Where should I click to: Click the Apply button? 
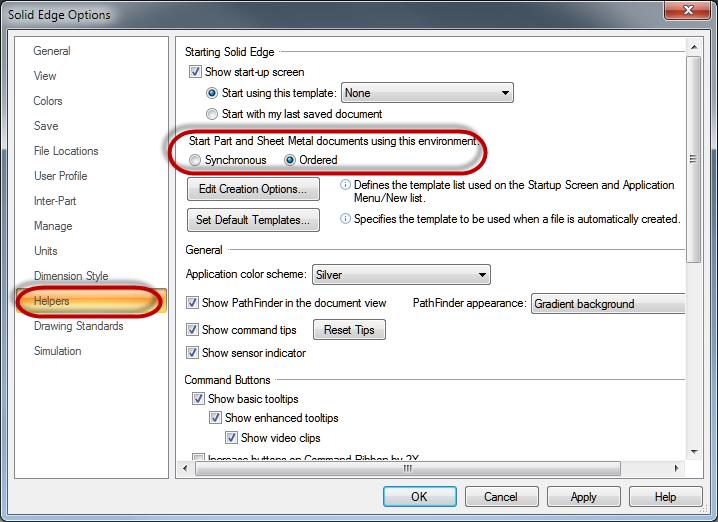click(x=584, y=497)
